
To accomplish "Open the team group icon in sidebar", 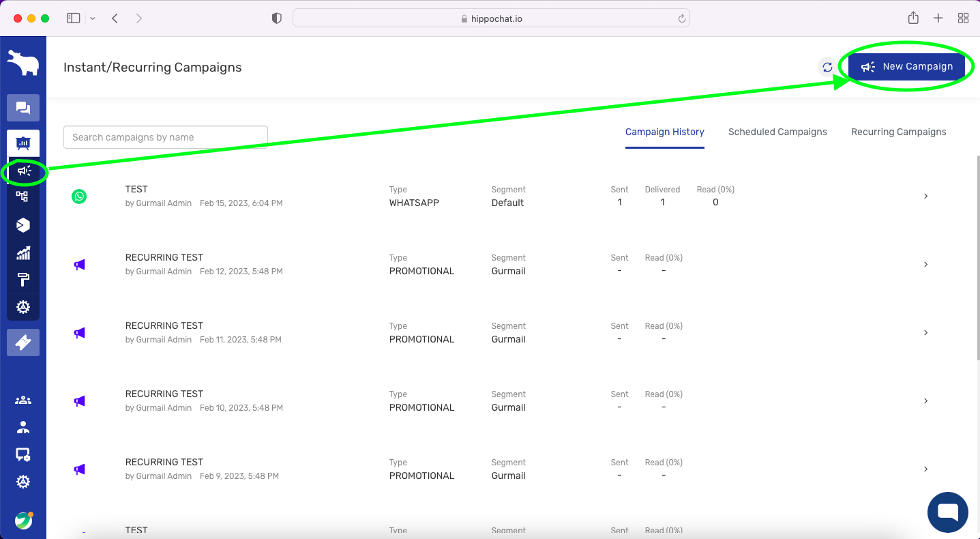I will pos(23,400).
